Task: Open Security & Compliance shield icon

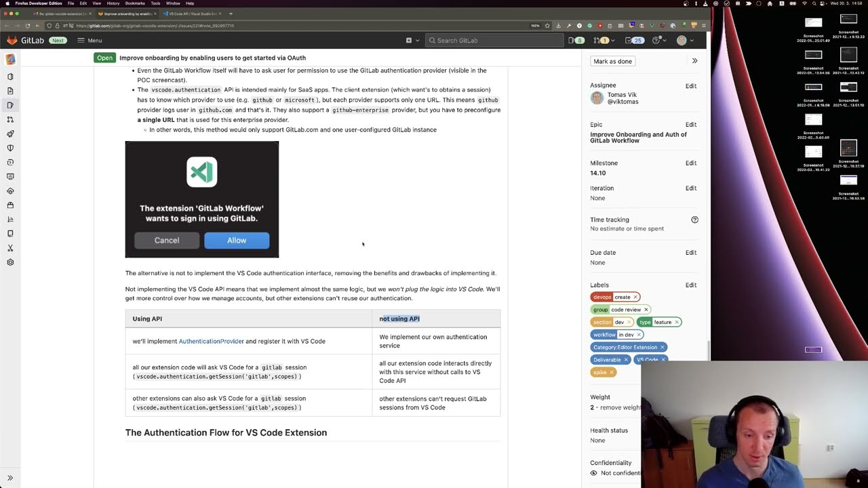Action: (x=10, y=148)
